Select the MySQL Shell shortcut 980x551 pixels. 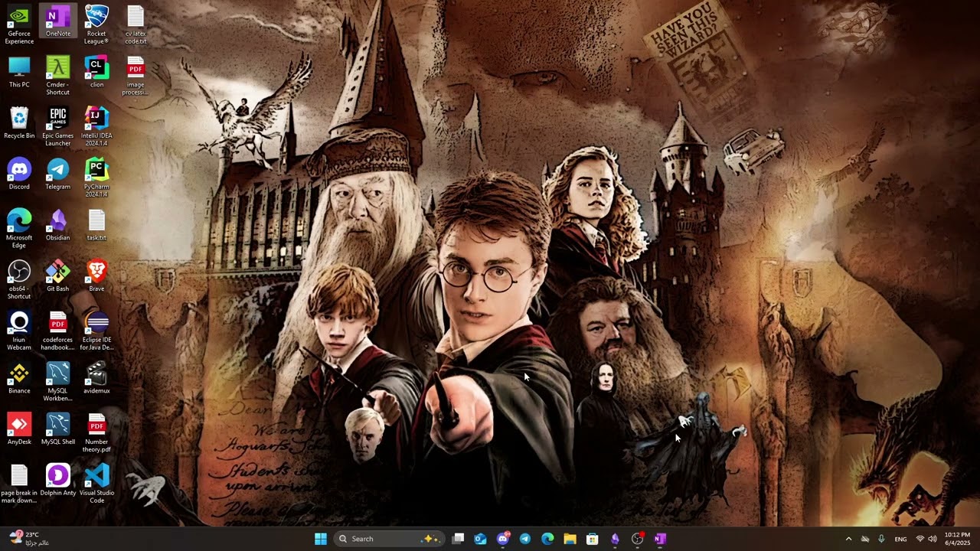(58, 430)
